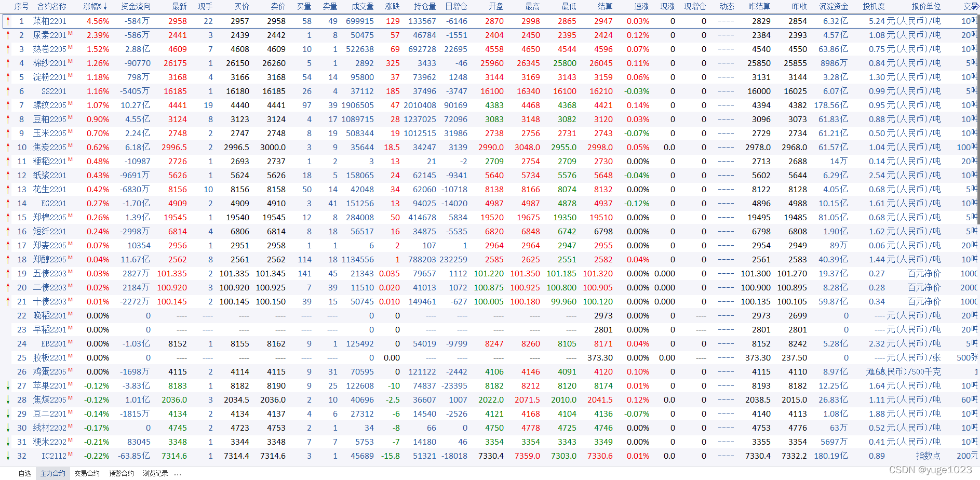980x480 pixels.
Task: Select the 郑棉2205 contract row
Action: click(x=490, y=218)
